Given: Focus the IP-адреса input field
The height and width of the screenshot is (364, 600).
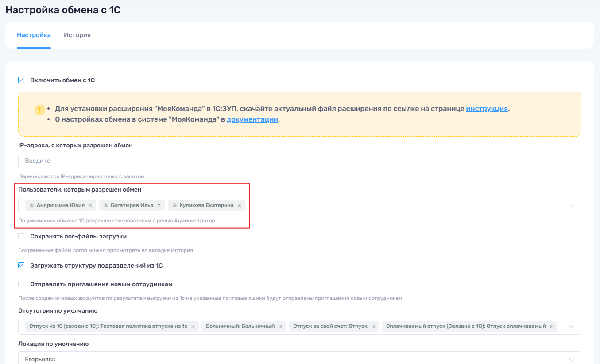Looking at the screenshot, I should [x=299, y=161].
